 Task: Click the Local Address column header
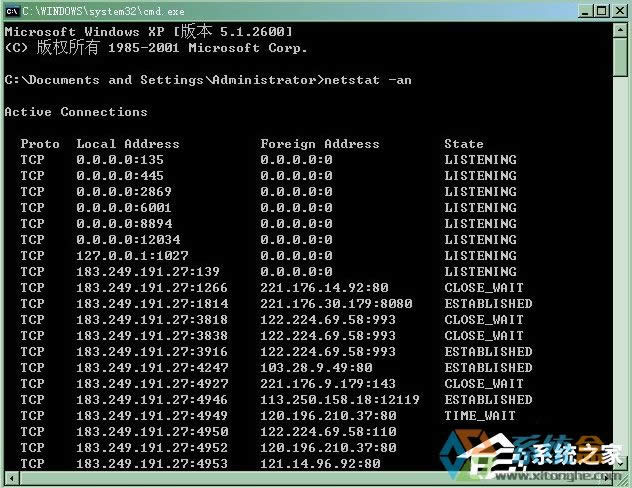[x=128, y=144]
